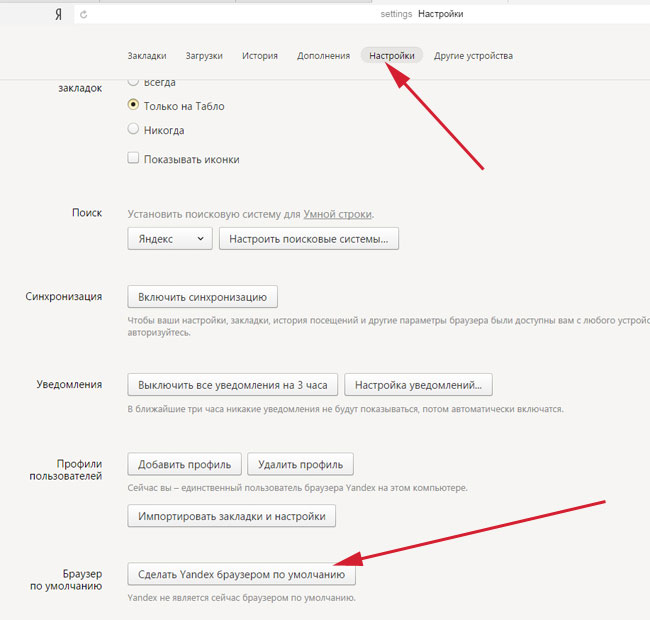The image size is (650, 620).
Task: Click Выключить все уведомления на 3 часа
Action: [x=232, y=385]
